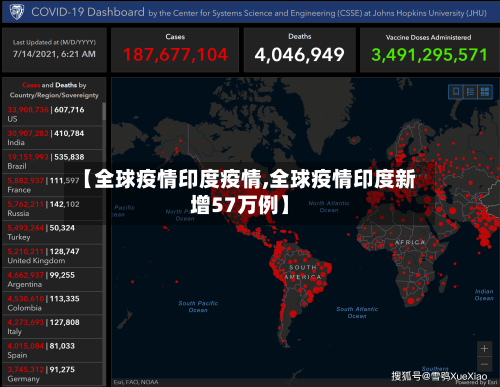
Task: Select the Germany row in country list
Action: click(52, 374)
